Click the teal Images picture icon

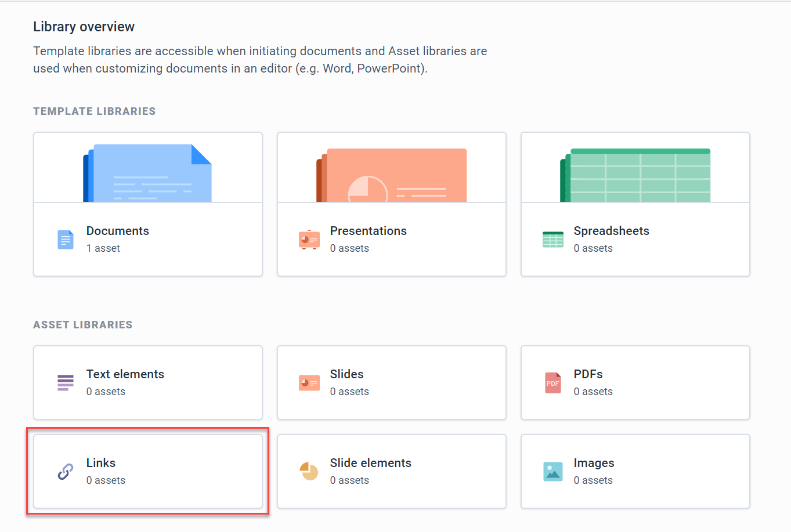[552, 472]
